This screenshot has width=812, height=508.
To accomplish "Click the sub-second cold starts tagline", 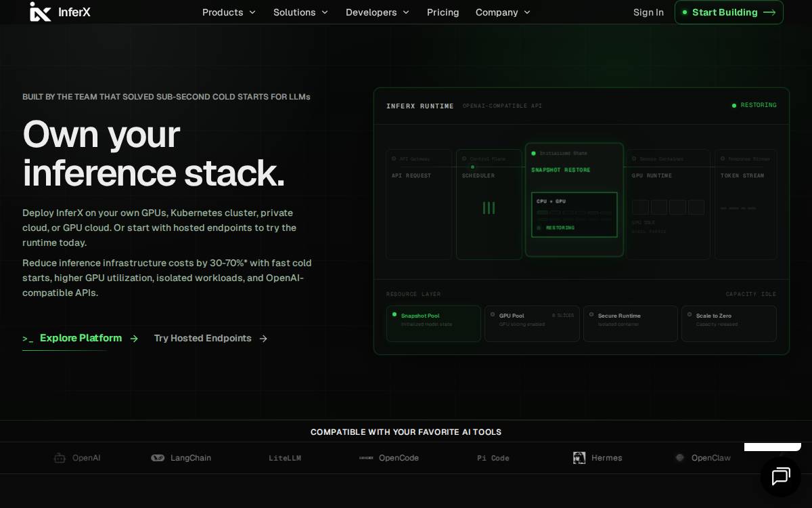I will point(166,97).
